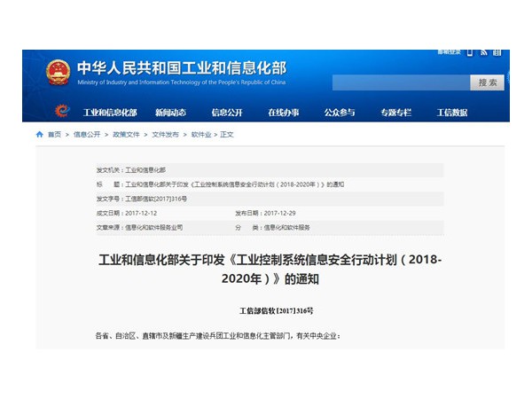Image resolution: width=532 pixels, height=399 pixels.
Task: Open the 公众参与 nav menu
Action: tap(340, 113)
